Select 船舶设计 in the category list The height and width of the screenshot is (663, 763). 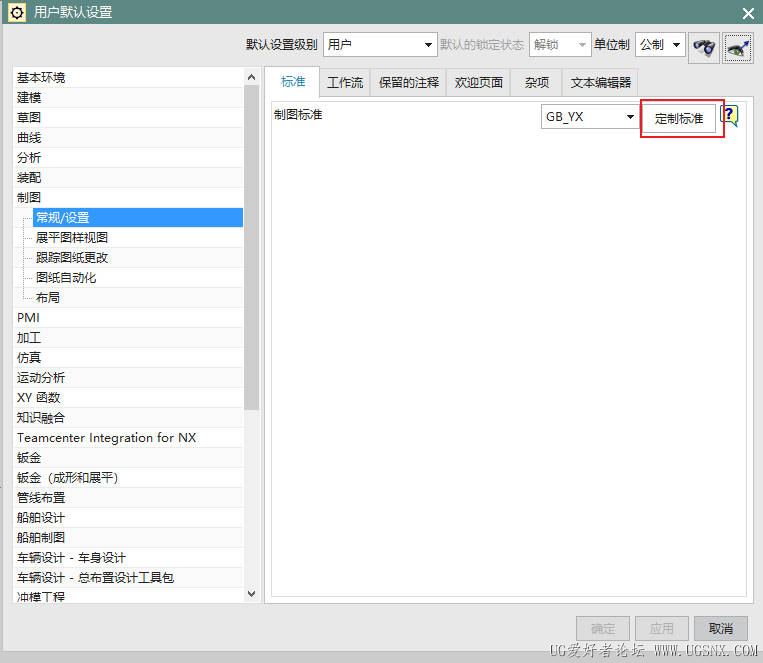[128, 517]
